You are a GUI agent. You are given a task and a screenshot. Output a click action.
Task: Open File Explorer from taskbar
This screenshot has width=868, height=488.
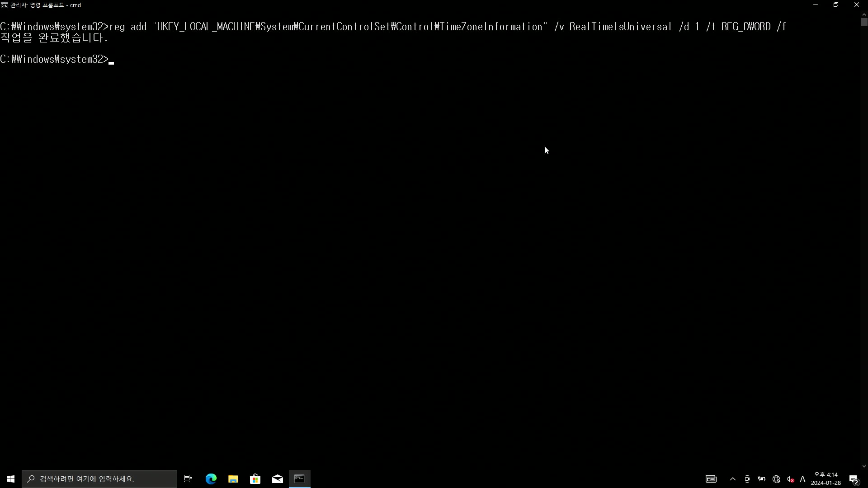[233, 479]
